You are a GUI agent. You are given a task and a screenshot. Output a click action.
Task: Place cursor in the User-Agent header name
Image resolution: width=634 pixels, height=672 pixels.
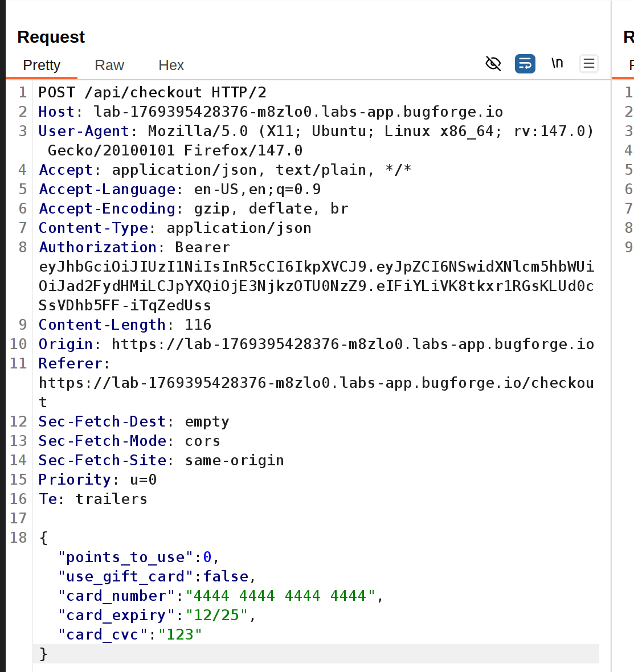pos(84,131)
